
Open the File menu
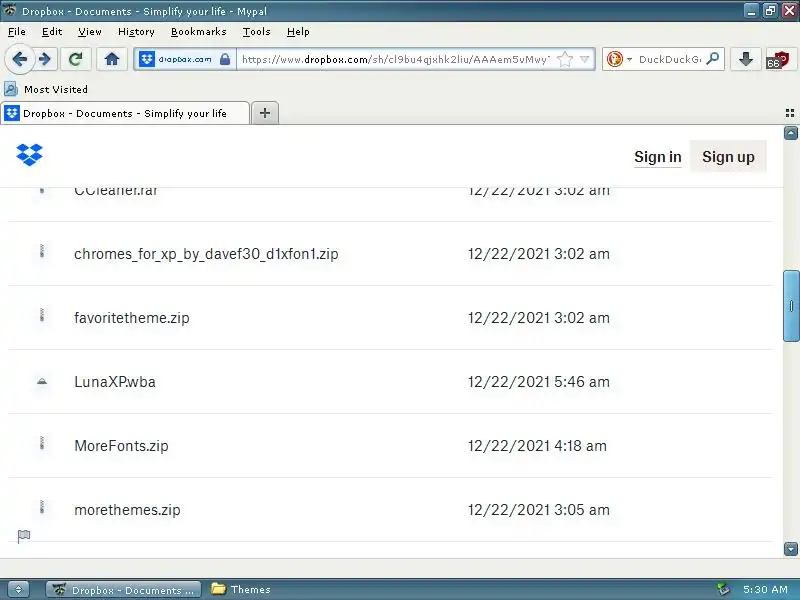click(x=17, y=32)
